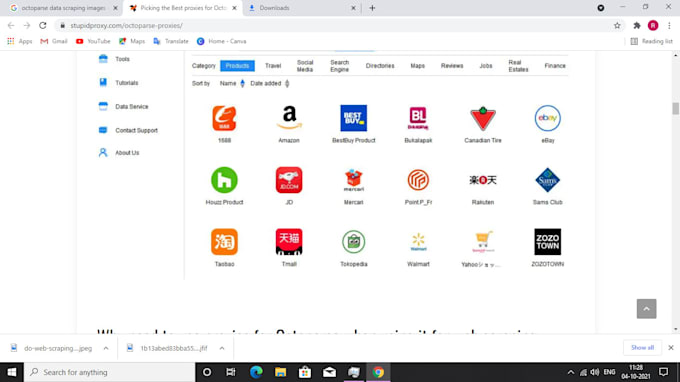Open the Home - Canva bookmark
The width and height of the screenshot is (680, 382).
[x=222, y=41]
